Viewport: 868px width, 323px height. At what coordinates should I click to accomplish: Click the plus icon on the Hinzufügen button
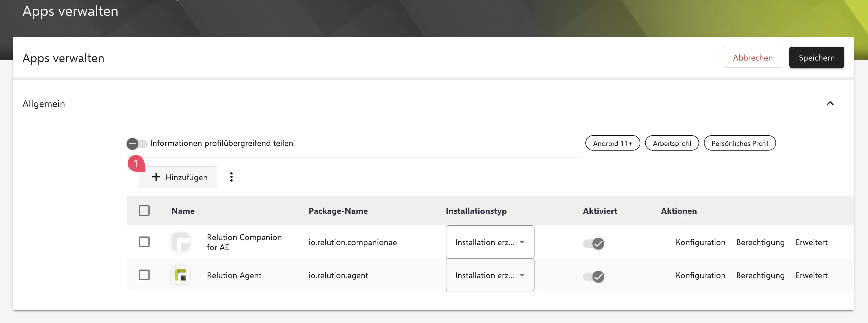point(156,177)
